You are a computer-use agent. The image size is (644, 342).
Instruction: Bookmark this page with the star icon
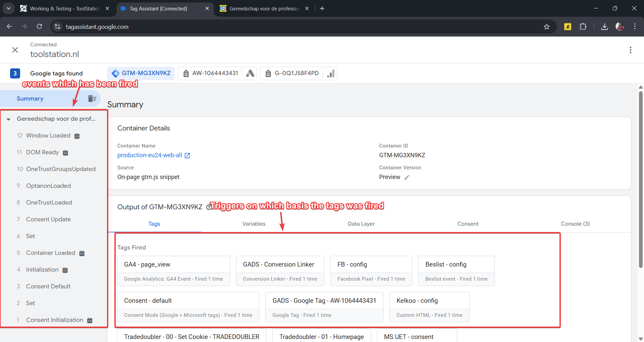[547, 27]
